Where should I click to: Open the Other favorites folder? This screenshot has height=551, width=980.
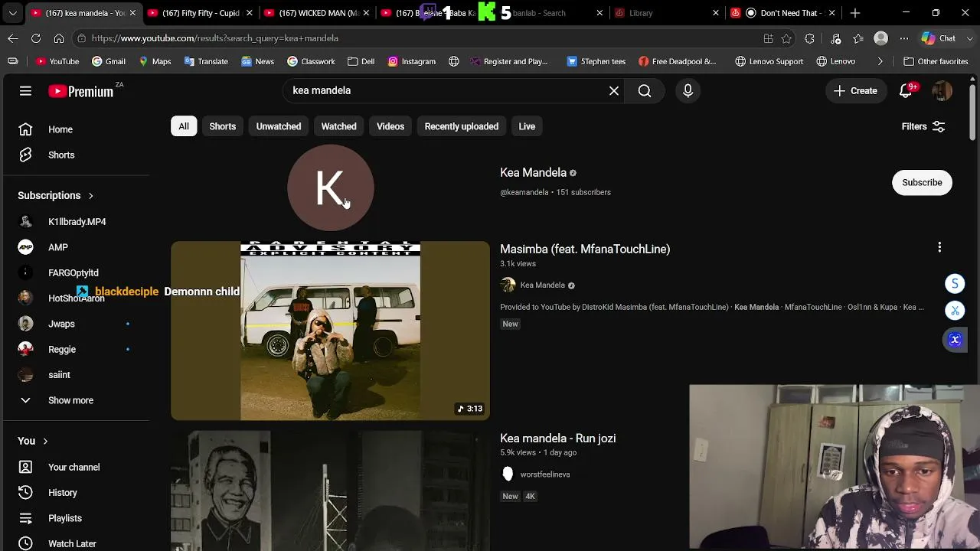[936, 61]
